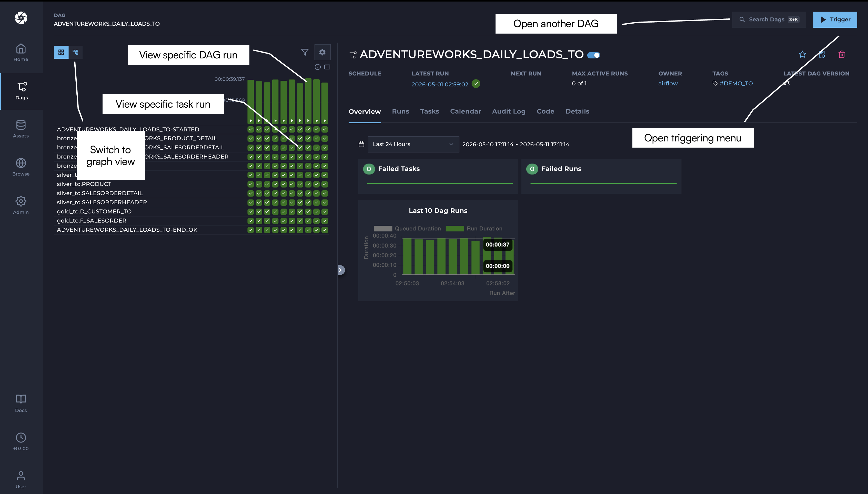Open the Dags section in sidebar
The image size is (868, 494).
point(21,91)
